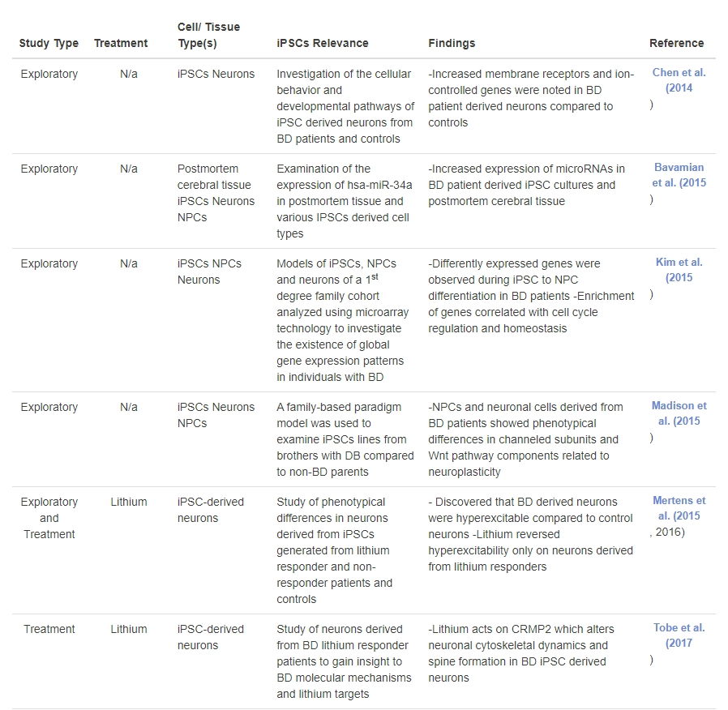Click the hsa-miR-34a expression description cell
This screenshot has width=728, height=710.
point(345,201)
